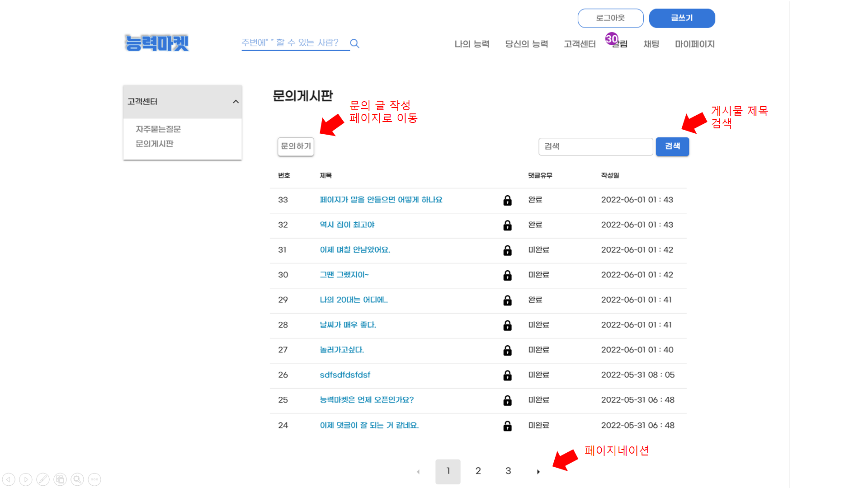The height and width of the screenshot is (488, 868).
Task: Click lock icon on post 30
Action: pos(507,275)
